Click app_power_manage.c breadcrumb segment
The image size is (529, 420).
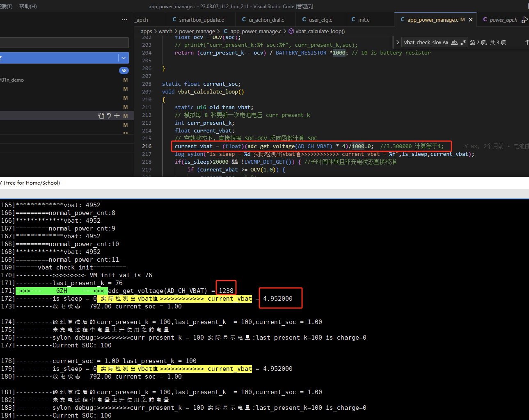pos(256,31)
